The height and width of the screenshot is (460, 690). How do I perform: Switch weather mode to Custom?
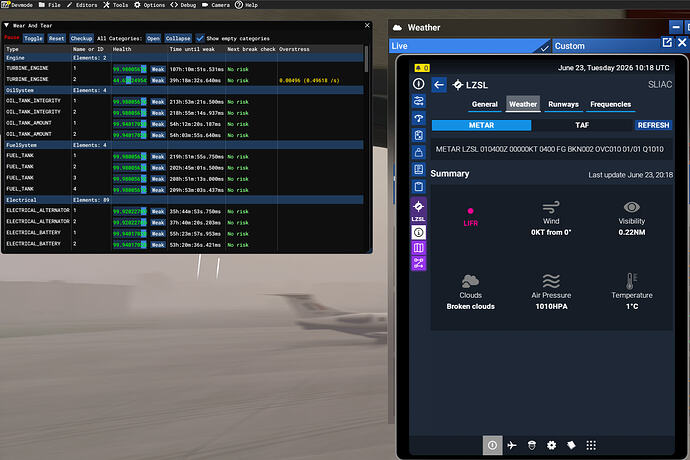point(607,46)
